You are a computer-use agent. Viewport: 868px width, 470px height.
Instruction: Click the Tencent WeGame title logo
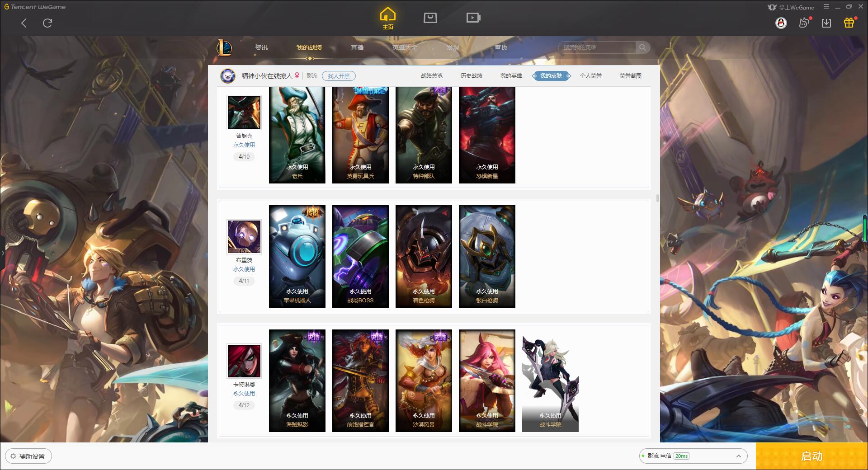pyautogui.click(x=35, y=7)
